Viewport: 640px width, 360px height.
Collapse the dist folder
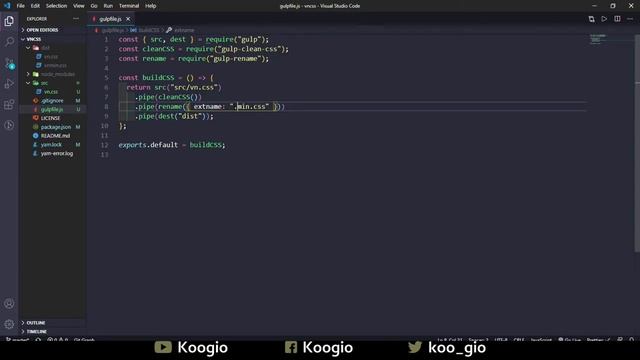point(28,48)
